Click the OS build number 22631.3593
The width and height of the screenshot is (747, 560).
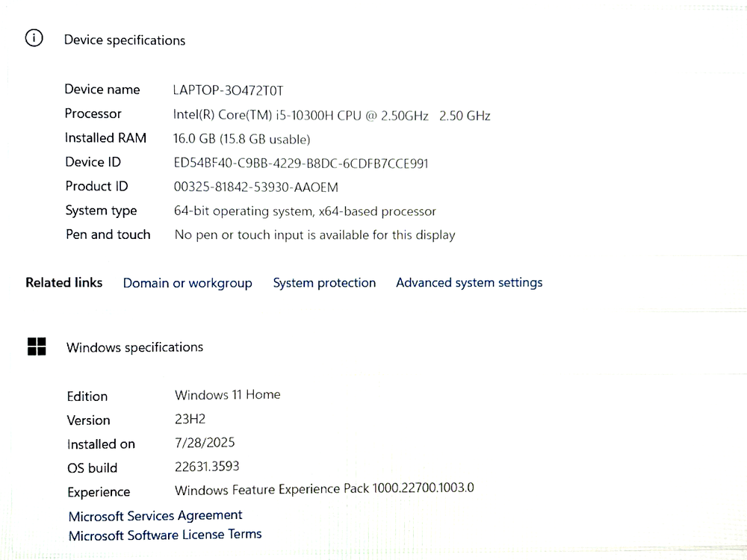pos(207,467)
